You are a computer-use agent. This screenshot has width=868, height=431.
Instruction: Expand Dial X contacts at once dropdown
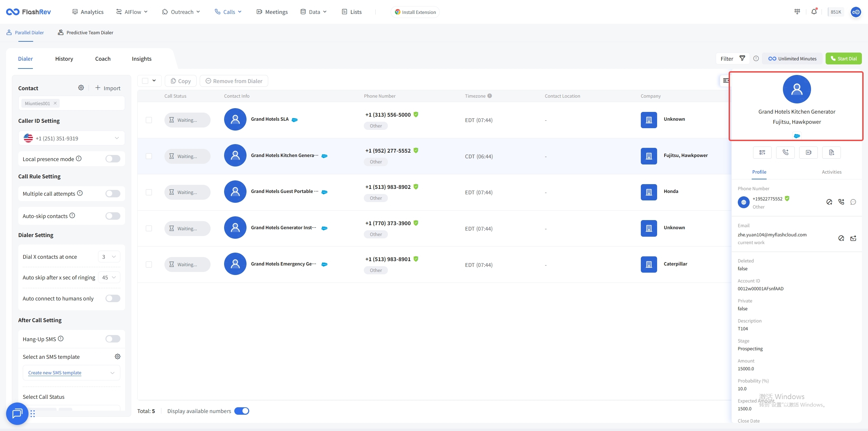pyautogui.click(x=109, y=257)
